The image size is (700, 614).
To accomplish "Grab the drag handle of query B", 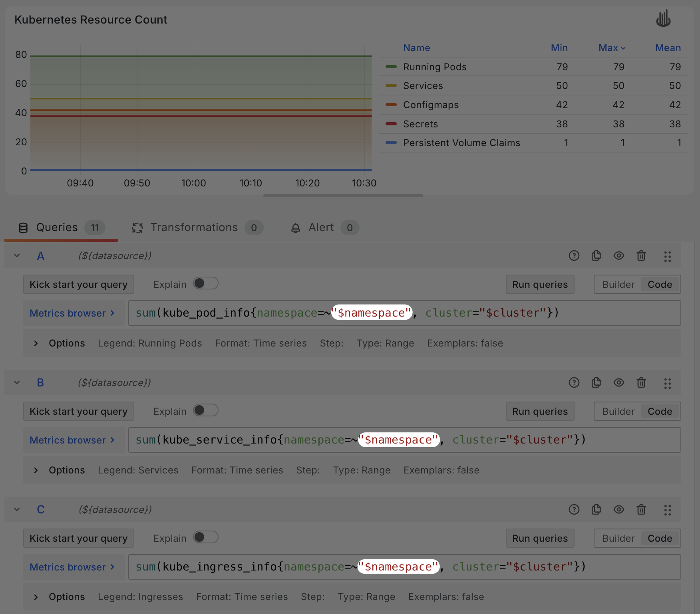I will pyautogui.click(x=668, y=383).
